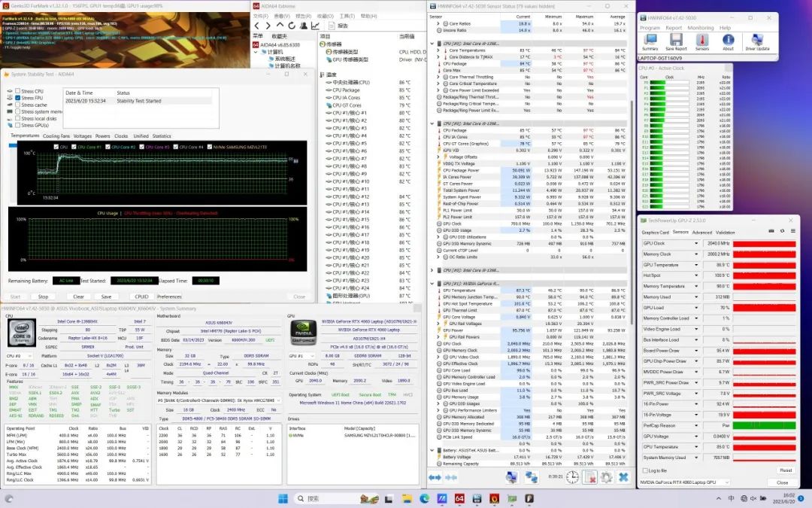
Task: Click the Reset button in GPU-Z
Action: pos(784,470)
